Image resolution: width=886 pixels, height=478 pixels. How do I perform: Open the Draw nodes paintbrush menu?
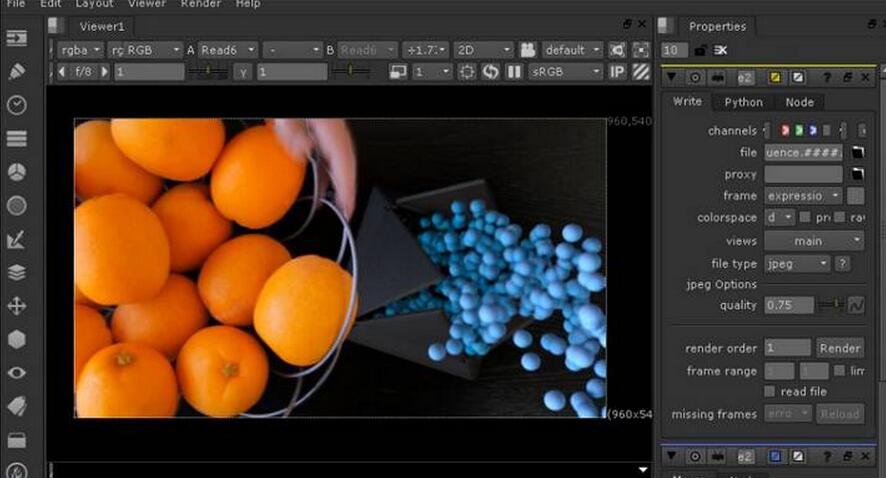[17, 72]
